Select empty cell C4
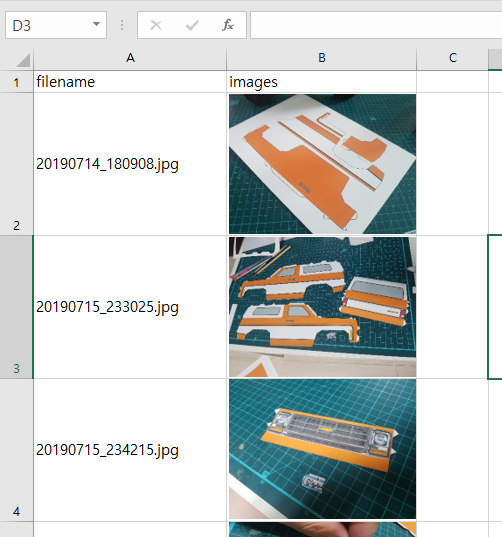The height and width of the screenshot is (537, 502). pyautogui.click(x=453, y=450)
